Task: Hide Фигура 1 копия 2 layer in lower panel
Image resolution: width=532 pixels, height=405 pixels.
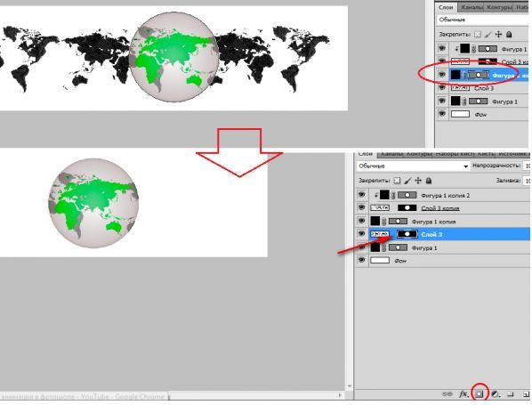Action: pyautogui.click(x=362, y=195)
